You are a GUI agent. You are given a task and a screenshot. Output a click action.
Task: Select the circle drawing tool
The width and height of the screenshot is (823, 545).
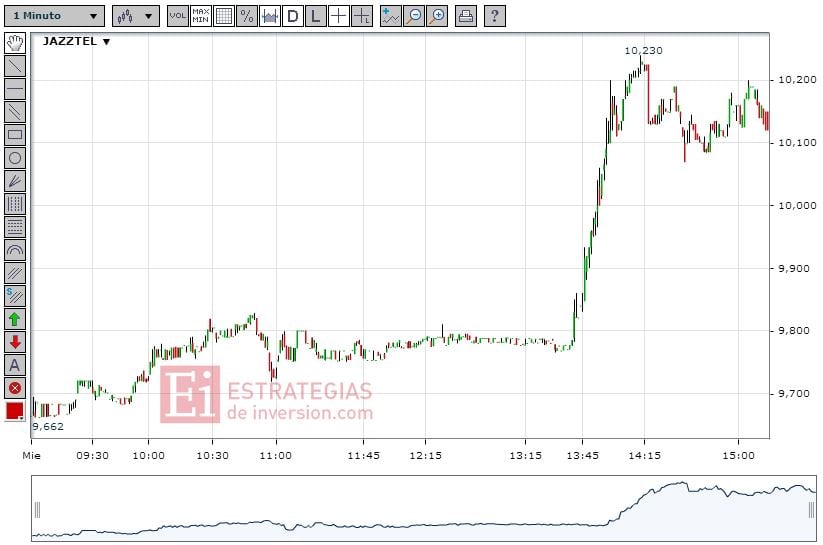point(15,158)
